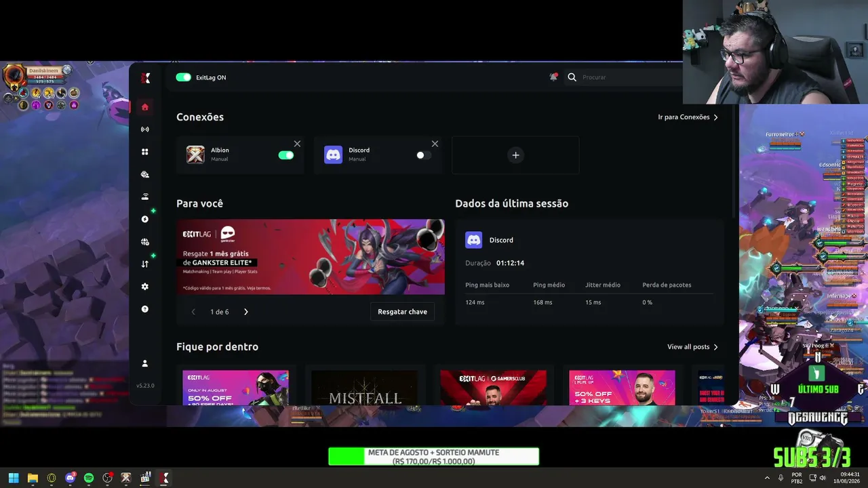Turn off the ExitLag ON master switch
Screen dimensions: 868x488
click(183, 77)
